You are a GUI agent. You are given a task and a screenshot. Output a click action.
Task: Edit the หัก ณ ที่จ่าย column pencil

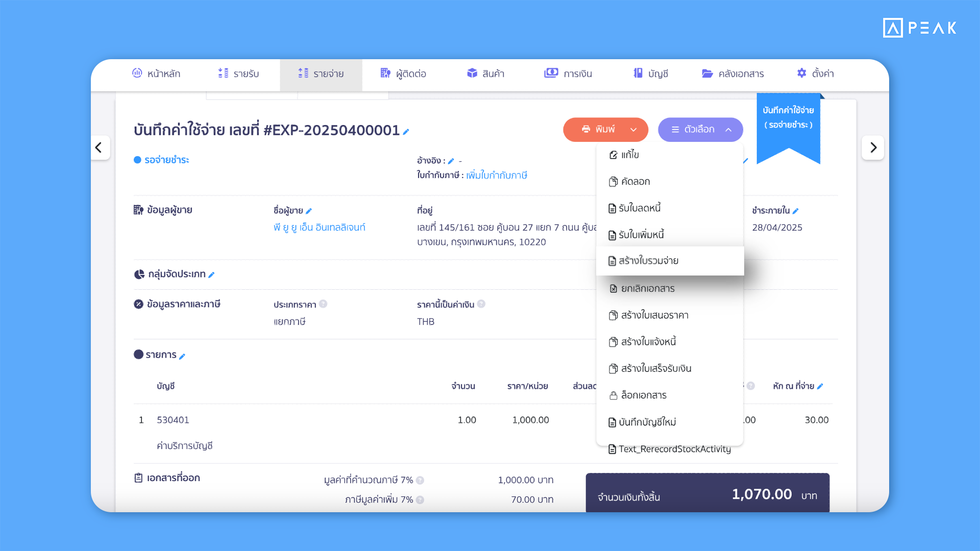click(820, 387)
